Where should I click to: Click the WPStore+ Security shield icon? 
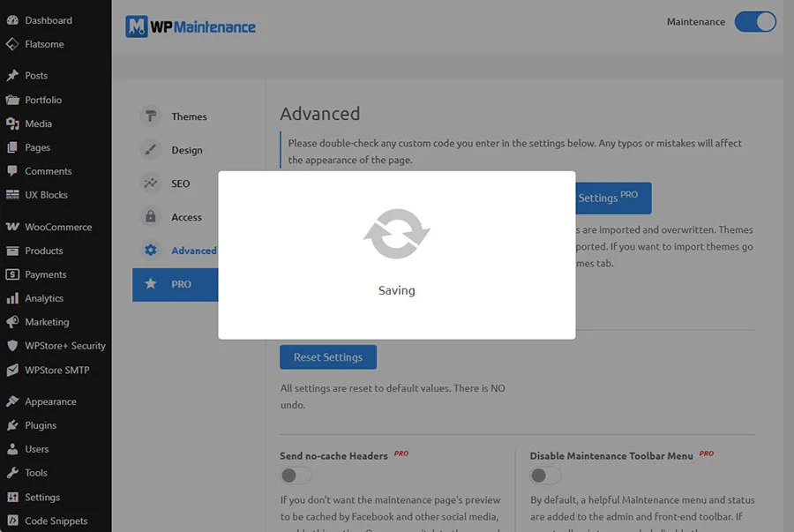[12, 346]
